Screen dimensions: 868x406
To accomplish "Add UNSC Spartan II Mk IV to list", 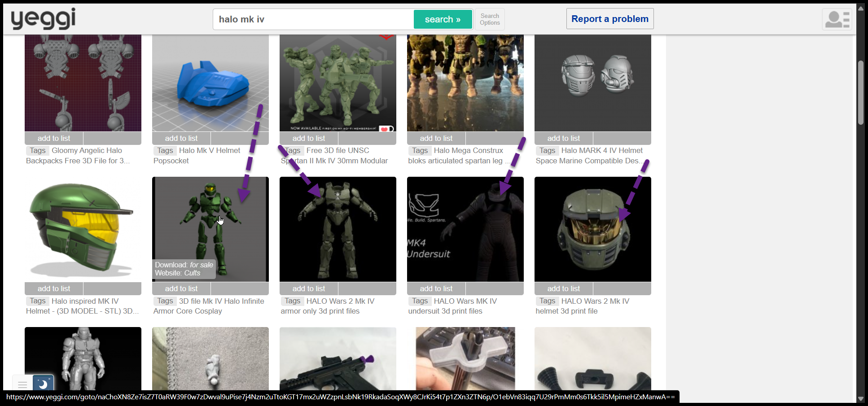I will click(x=309, y=138).
